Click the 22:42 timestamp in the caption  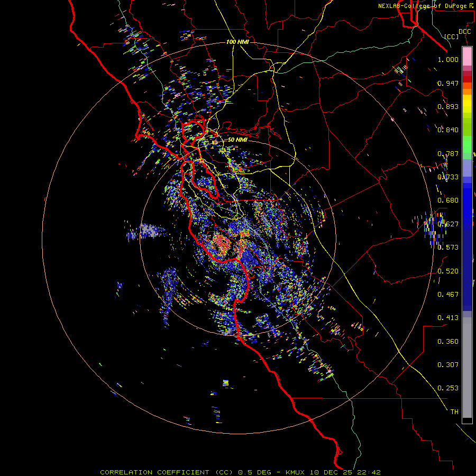(x=370, y=472)
